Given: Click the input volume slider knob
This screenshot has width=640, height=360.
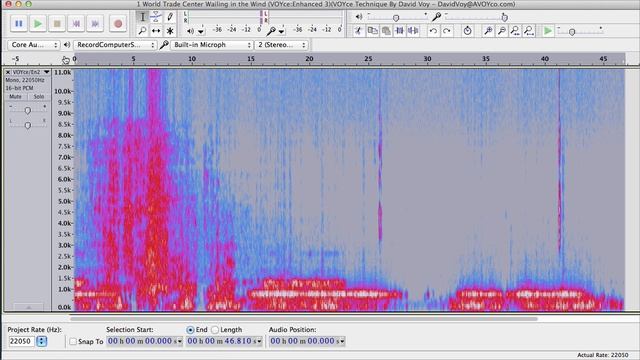Looking at the screenshot, I should click(504, 18).
